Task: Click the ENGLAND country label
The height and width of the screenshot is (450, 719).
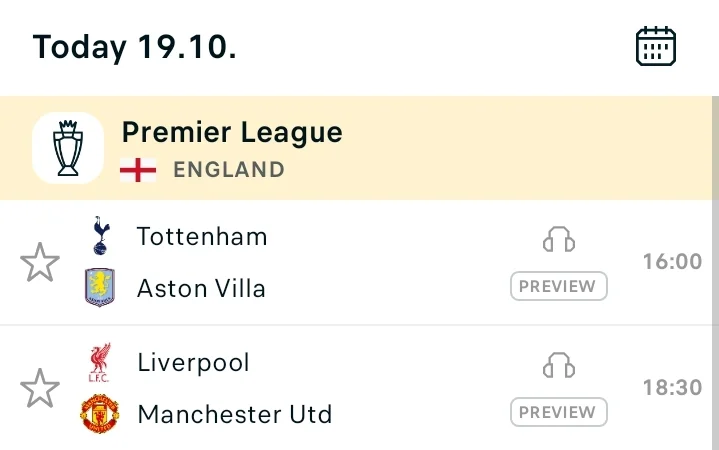Action: (229, 169)
